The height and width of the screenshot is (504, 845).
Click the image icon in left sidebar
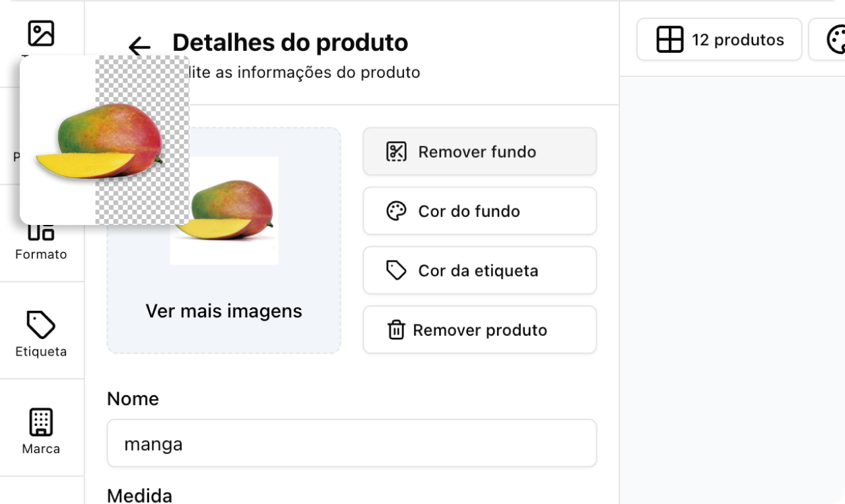(41, 34)
